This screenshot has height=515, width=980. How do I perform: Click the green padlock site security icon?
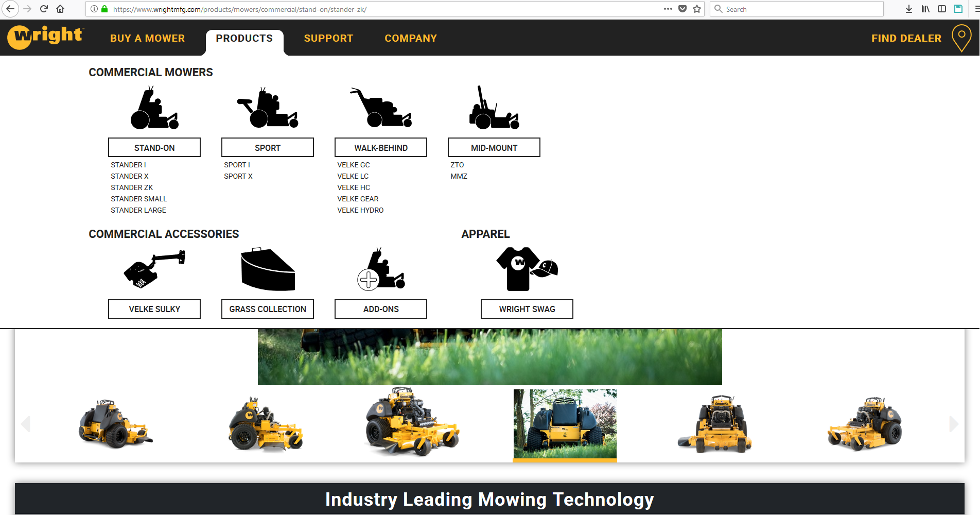(104, 9)
